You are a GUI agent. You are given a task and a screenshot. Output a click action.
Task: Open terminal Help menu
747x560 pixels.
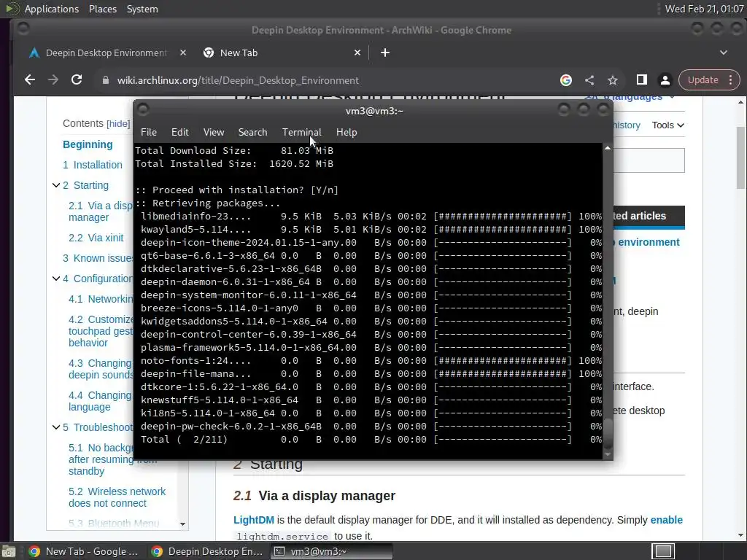347,132
